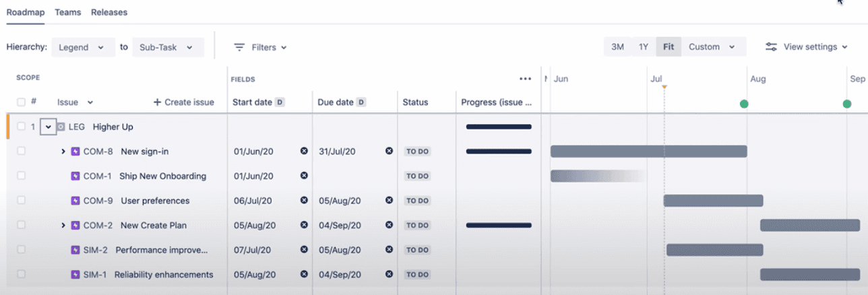This screenshot has width=868, height=295.
Task: Click the green release marker near Aug
Action: click(744, 104)
